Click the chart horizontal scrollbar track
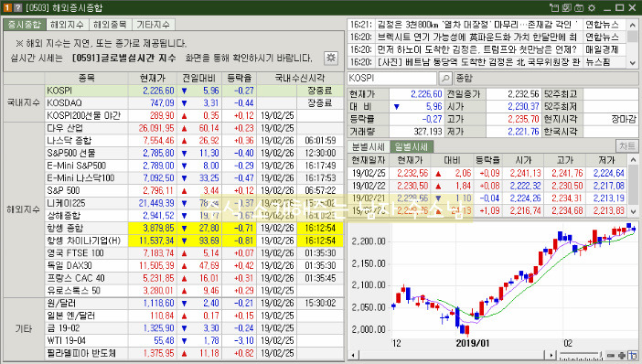The image size is (642, 364). (452, 356)
